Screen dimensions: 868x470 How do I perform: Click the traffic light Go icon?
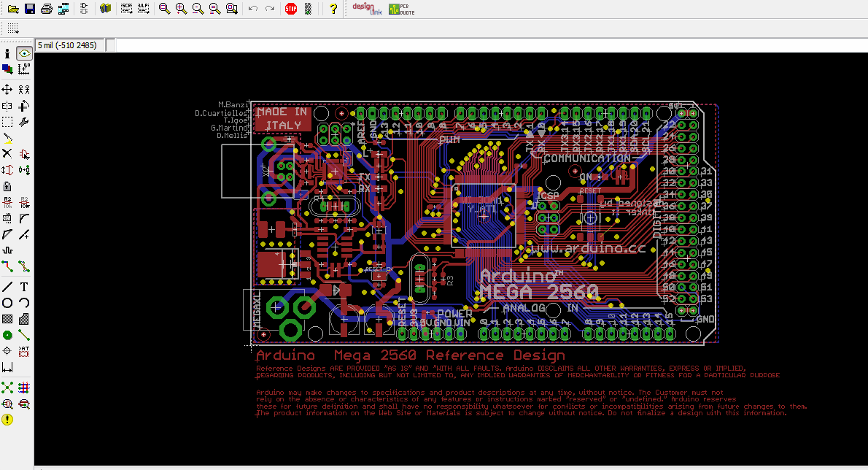pos(308,9)
